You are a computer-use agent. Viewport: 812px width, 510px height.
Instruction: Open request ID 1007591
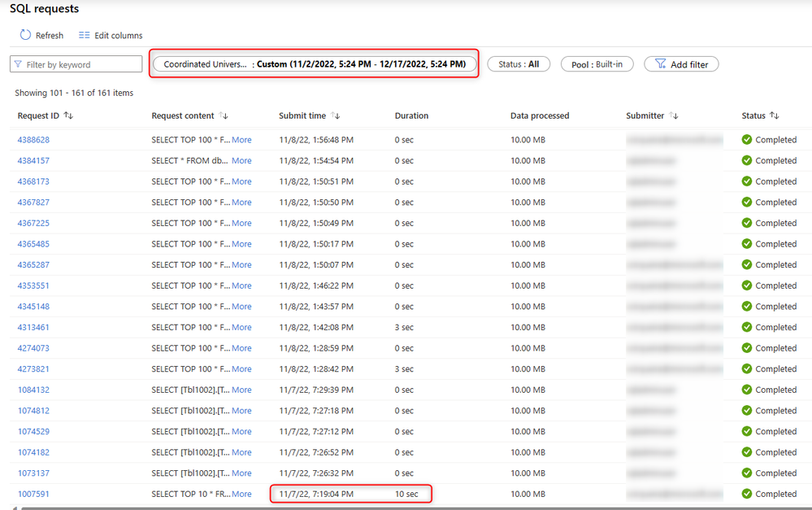33,494
